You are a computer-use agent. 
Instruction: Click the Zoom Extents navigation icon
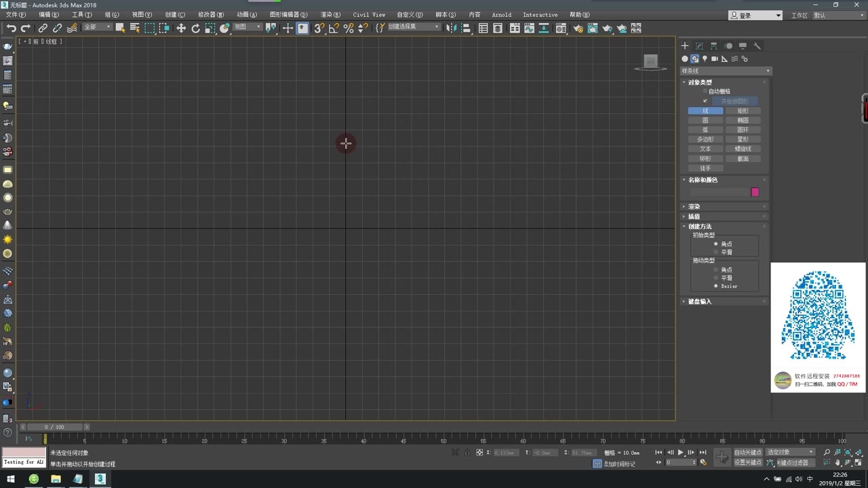coord(848,453)
